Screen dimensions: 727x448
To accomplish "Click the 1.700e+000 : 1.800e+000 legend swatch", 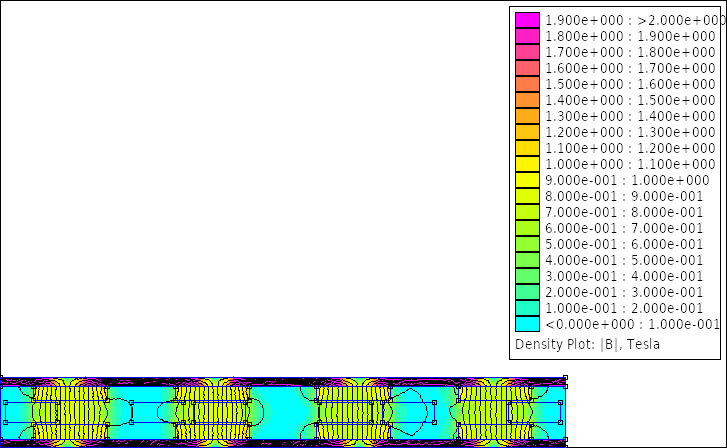I will 527,52.
